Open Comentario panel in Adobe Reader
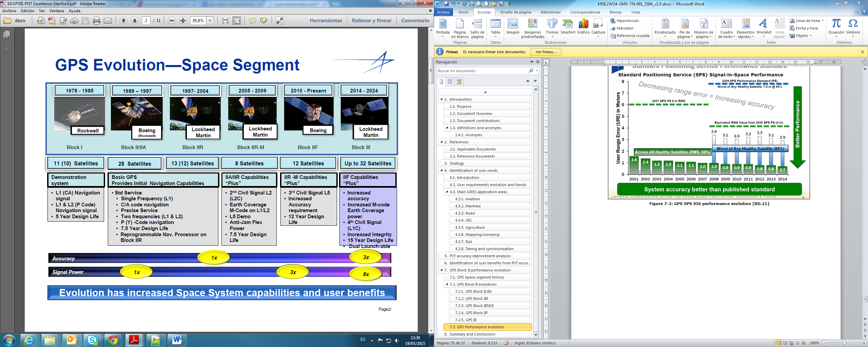Viewport: 868px width, 347px height. coord(415,21)
